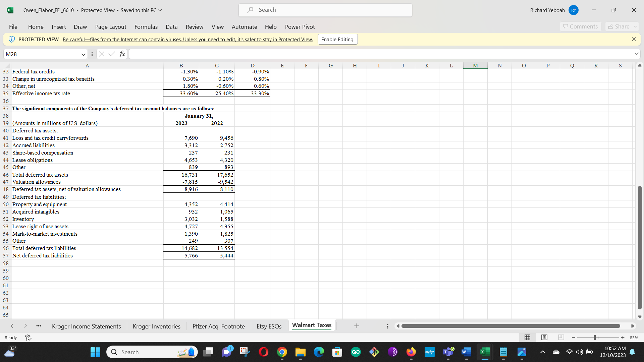Select row 48 header

(6, 189)
